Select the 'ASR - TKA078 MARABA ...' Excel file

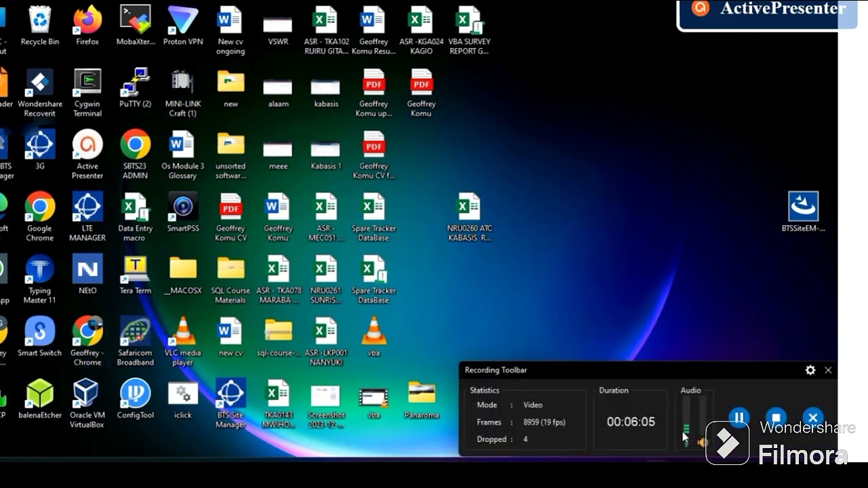(278, 281)
